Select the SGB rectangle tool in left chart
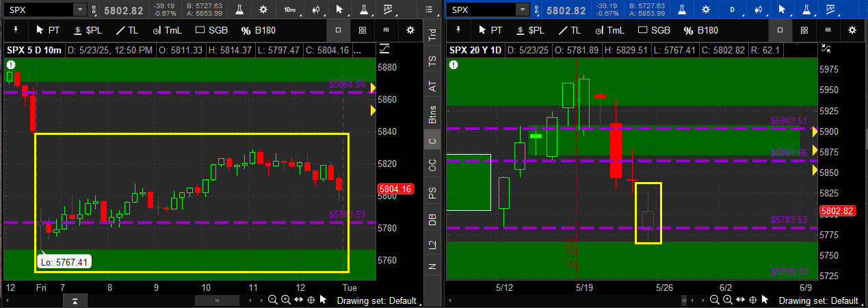 click(x=211, y=30)
